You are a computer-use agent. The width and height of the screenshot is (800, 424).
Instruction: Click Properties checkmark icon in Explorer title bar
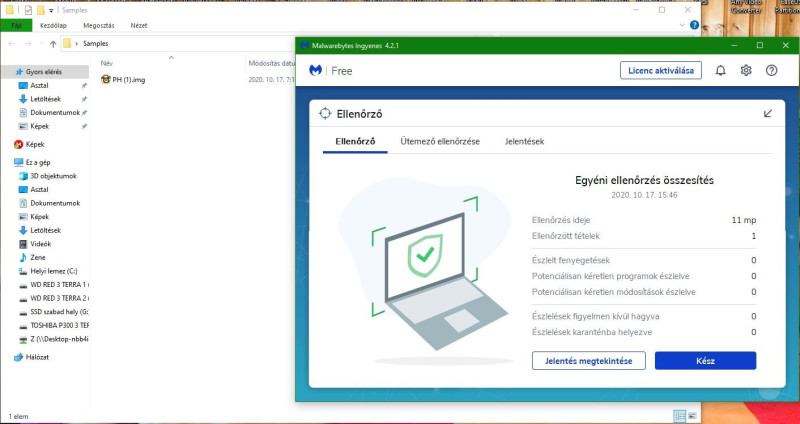click(28, 10)
